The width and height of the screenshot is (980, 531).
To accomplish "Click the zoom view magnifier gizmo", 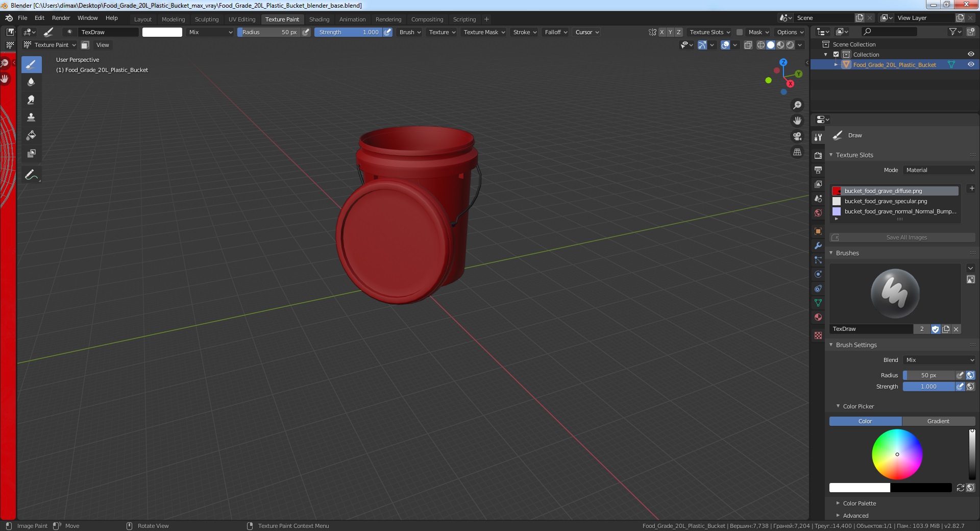I will (797, 105).
